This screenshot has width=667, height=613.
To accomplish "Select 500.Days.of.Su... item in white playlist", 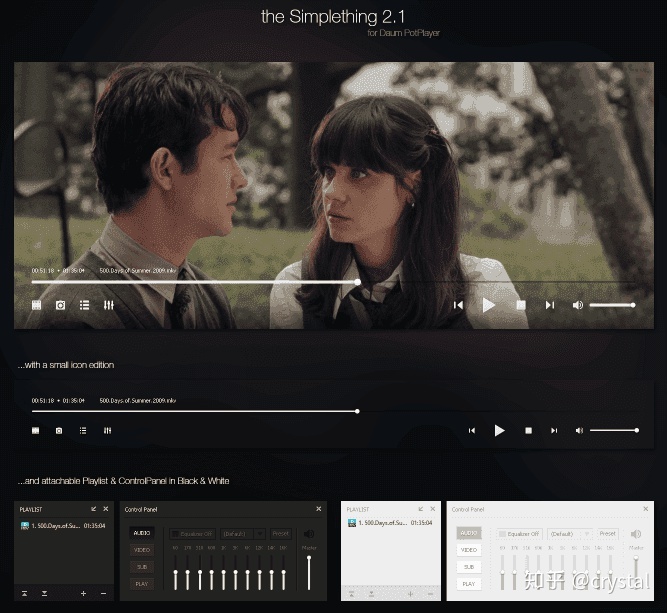I will click(390, 523).
